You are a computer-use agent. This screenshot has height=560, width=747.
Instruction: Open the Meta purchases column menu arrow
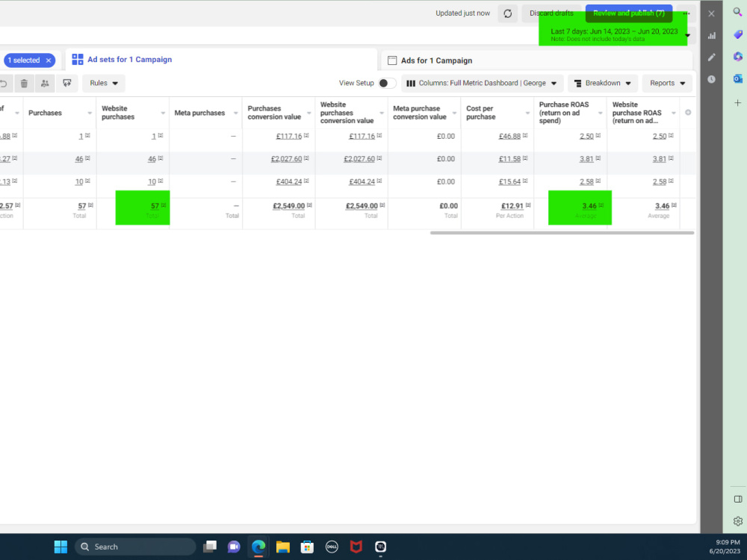click(236, 113)
